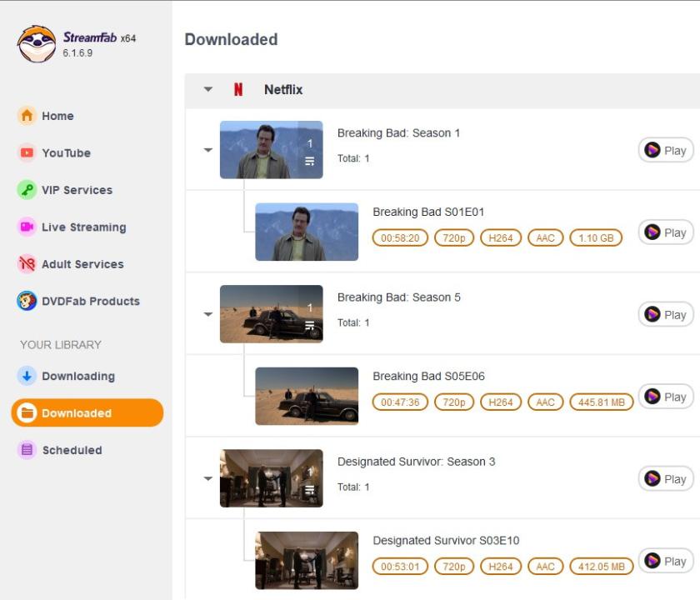Play Breaking Bad S05E06 episode
The width and height of the screenshot is (700, 600).
coord(665,397)
